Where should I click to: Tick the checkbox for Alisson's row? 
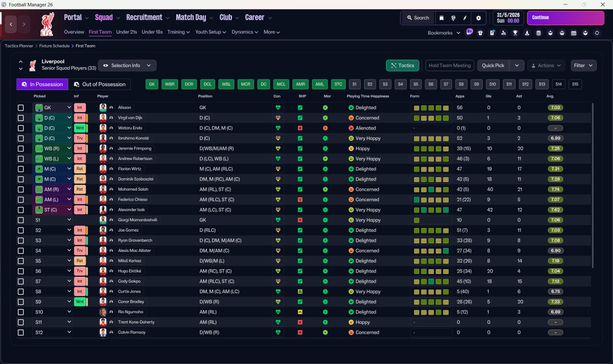point(21,108)
